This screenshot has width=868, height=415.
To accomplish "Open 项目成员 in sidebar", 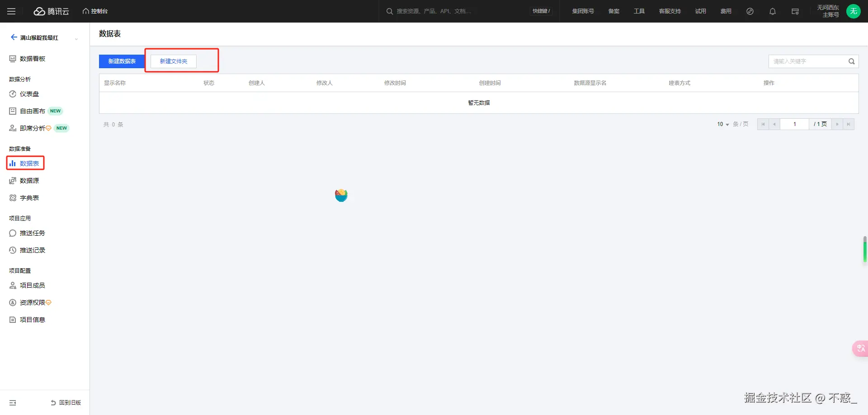I will (x=27, y=285).
